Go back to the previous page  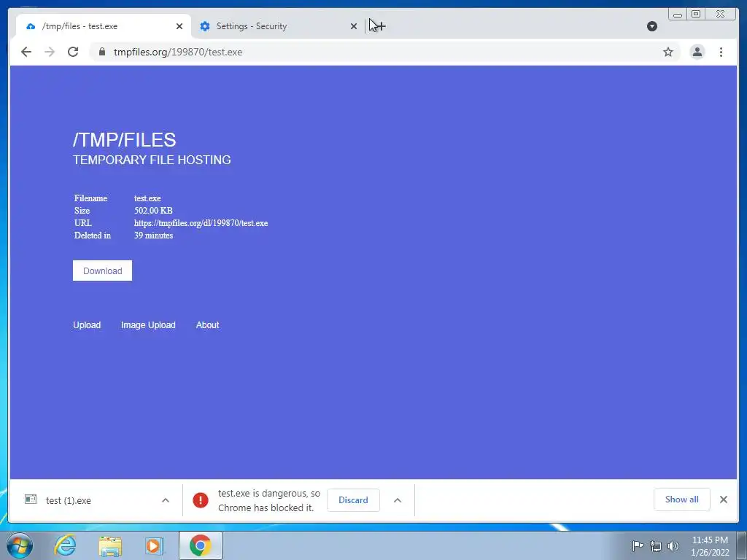pyautogui.click(x=26, y=52)
